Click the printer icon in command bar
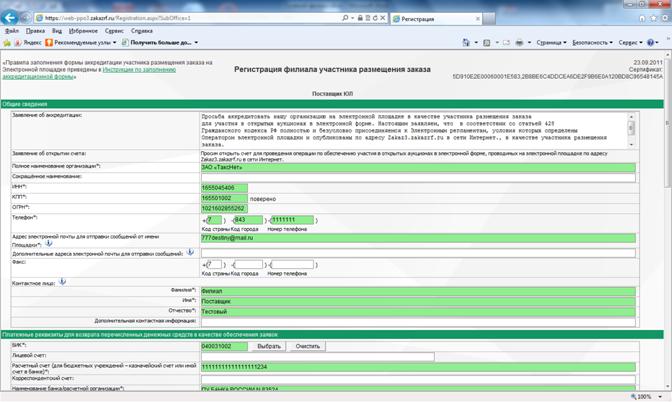This screenshot has height=402, width=672. (x=519, y=42)
